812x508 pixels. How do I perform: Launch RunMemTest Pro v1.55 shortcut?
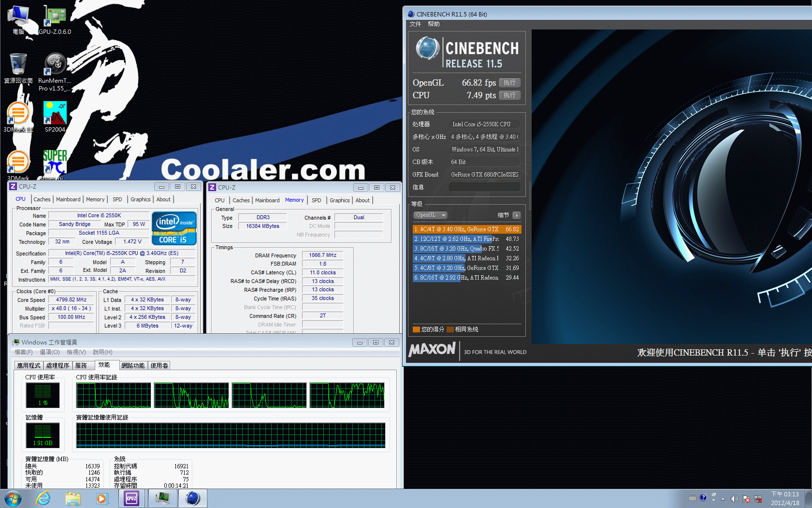(x=55, y=71)
